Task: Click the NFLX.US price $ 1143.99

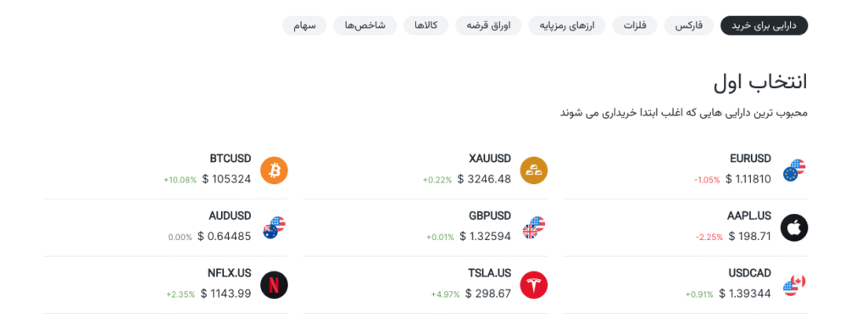Action: [225, 294]
